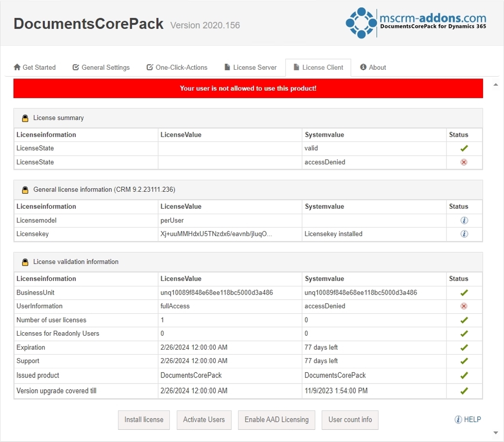
Task: Click the 'Version upgrade covered till' label
Action: [x=56, y=391]
